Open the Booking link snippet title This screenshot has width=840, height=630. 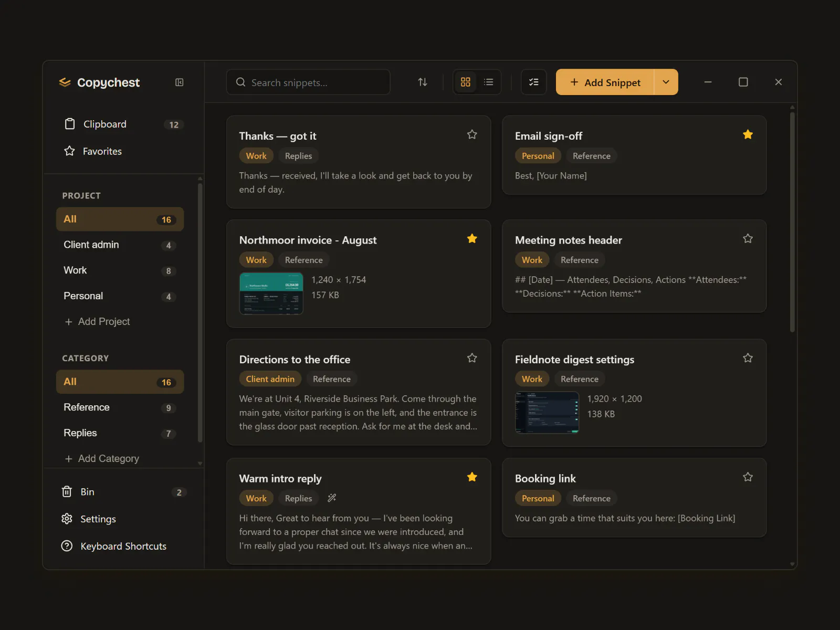545,479
